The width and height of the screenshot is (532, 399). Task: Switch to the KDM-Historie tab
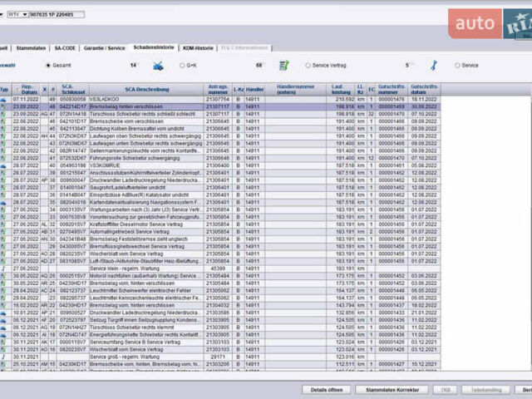[198, 48]
